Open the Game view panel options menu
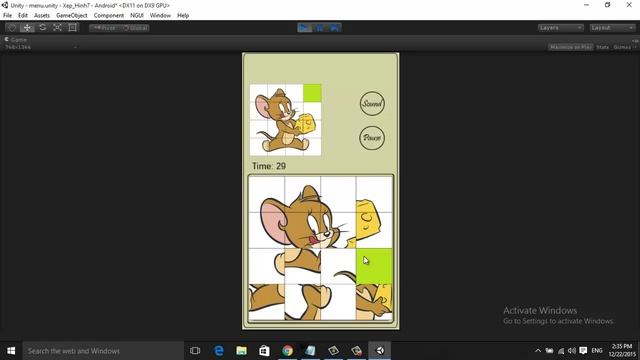The image size is (640, 360). 635,40
